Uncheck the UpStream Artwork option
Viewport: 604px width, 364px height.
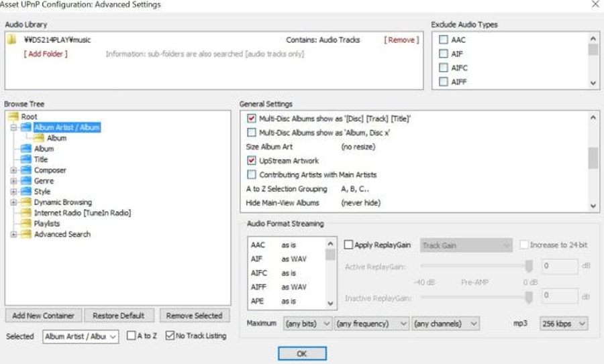tap(252, 161)
